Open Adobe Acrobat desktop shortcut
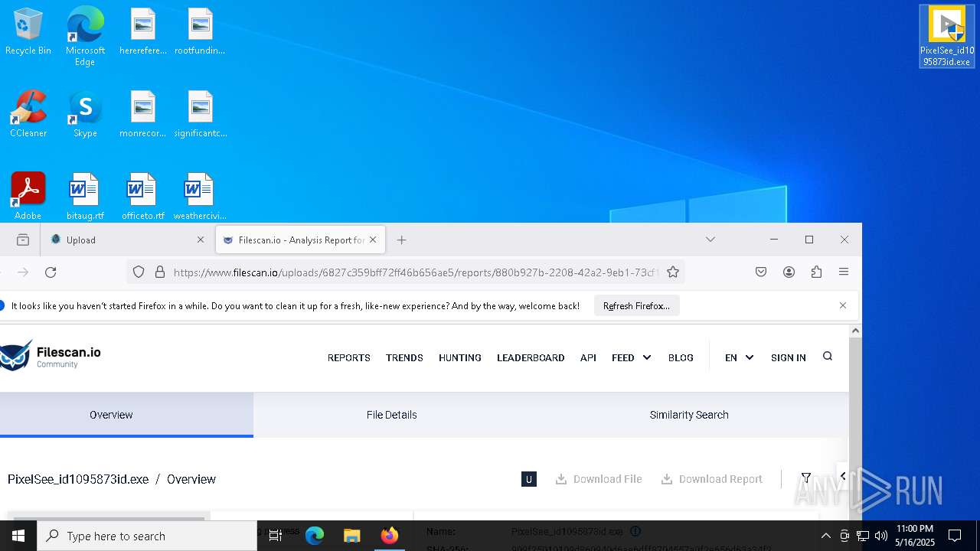Screen dimensions: 980x551 click(x=28, y=196)
